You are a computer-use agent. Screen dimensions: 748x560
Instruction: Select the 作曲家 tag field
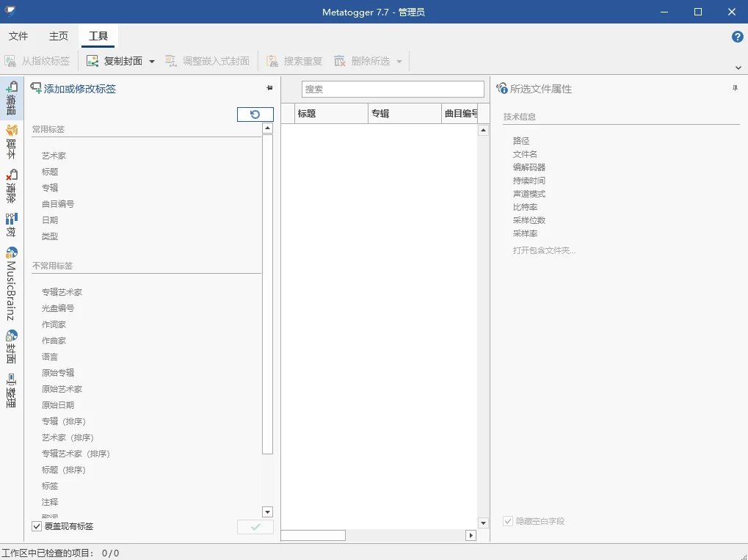click(x=54, y=341)
